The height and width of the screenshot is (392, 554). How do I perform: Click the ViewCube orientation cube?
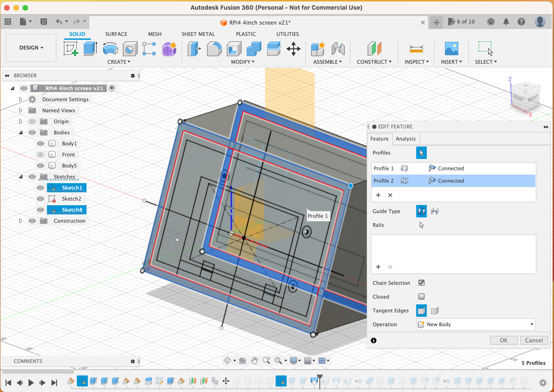(526, 98)
